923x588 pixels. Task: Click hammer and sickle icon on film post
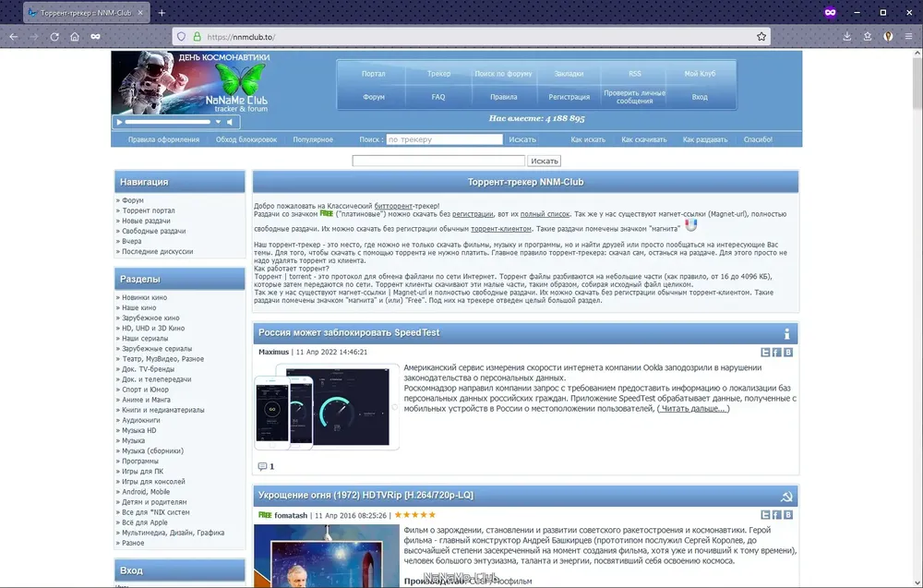tap(785, 497)
